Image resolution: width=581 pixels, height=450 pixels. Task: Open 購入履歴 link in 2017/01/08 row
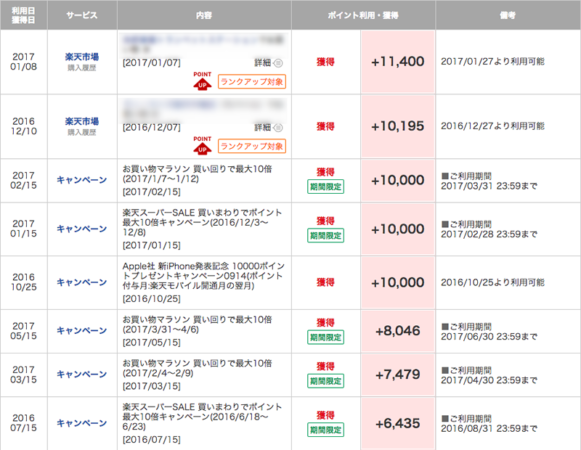click(x=82, y=68)
